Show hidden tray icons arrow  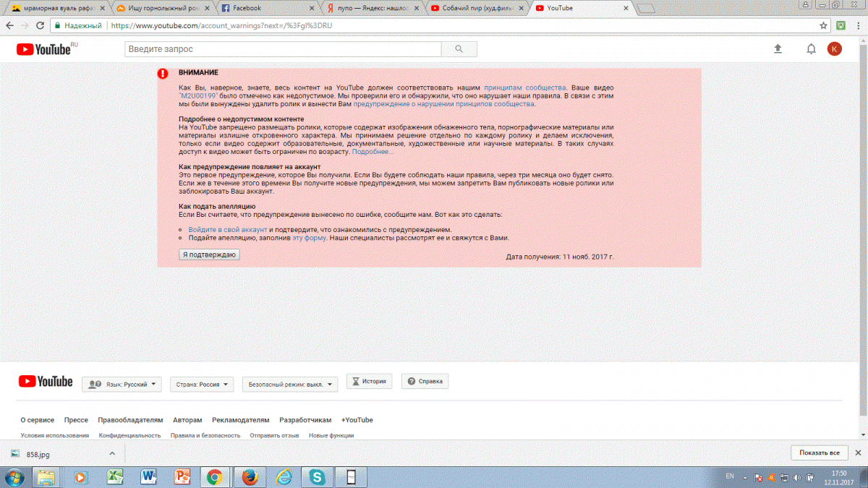745,477
